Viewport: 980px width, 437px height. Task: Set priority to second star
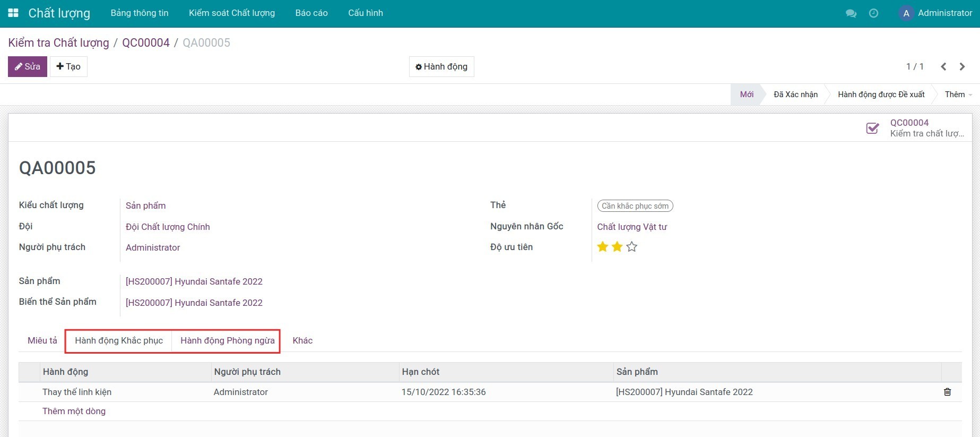coord(617,247)
